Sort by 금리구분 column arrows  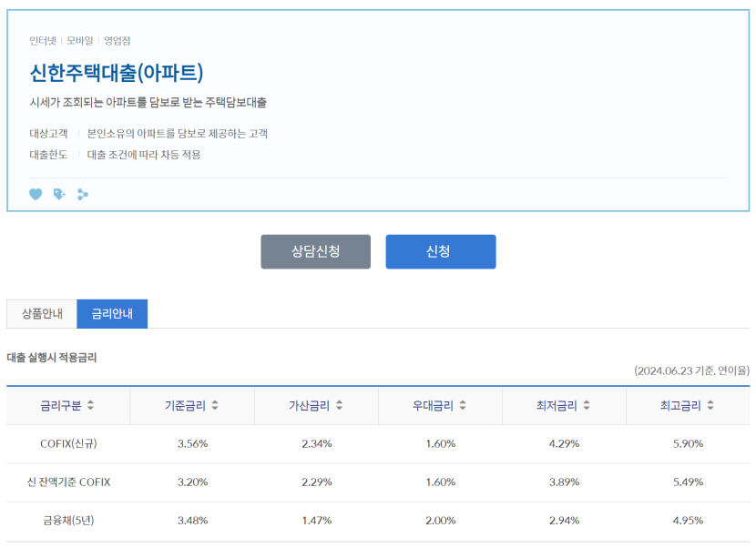click(x=91, y=405)
